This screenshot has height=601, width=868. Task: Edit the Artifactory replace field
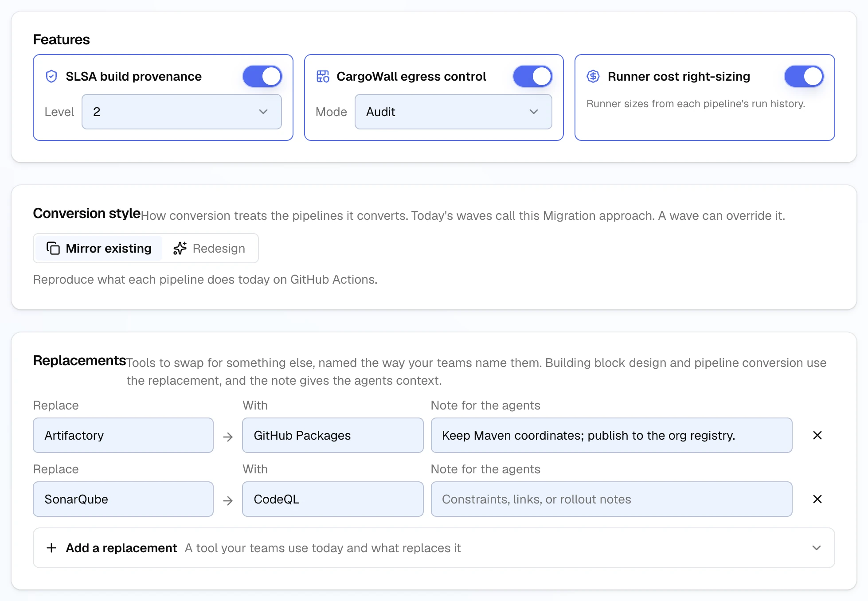pyautogui.click(x=123, y=435)
